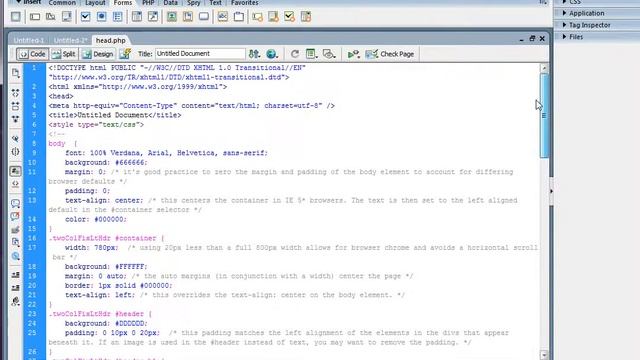Insert a Checkbox form element
The image size is (640, 360).
click(85, 17)
